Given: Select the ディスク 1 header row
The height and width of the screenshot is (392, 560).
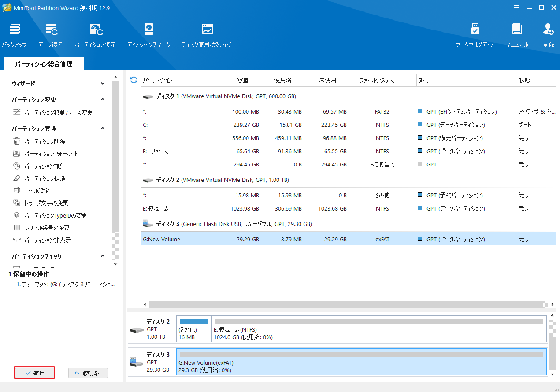Looking at the screenshot, I should (x=348, y=96).
